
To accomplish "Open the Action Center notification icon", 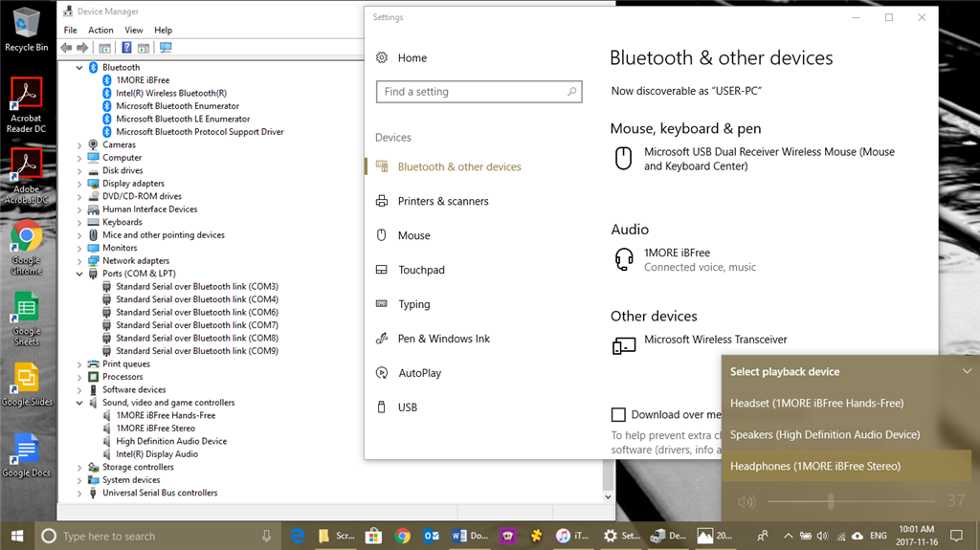I will coord(956,536).
